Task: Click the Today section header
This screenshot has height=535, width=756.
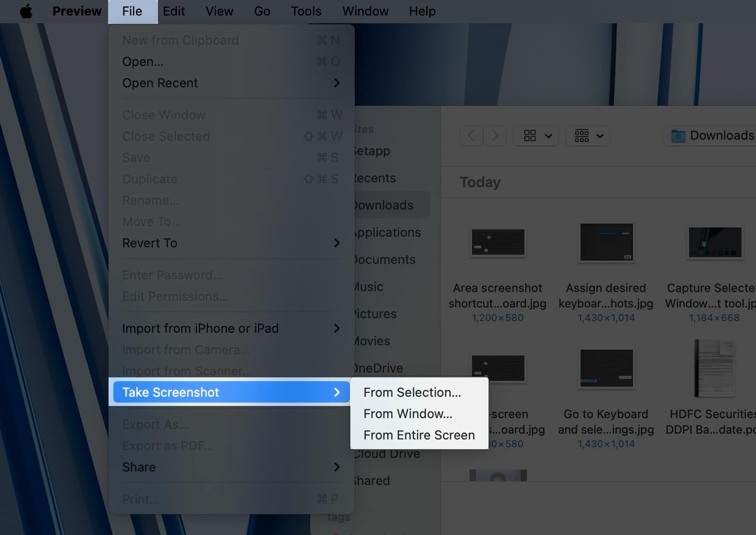Action: click(x=480, y=182)
